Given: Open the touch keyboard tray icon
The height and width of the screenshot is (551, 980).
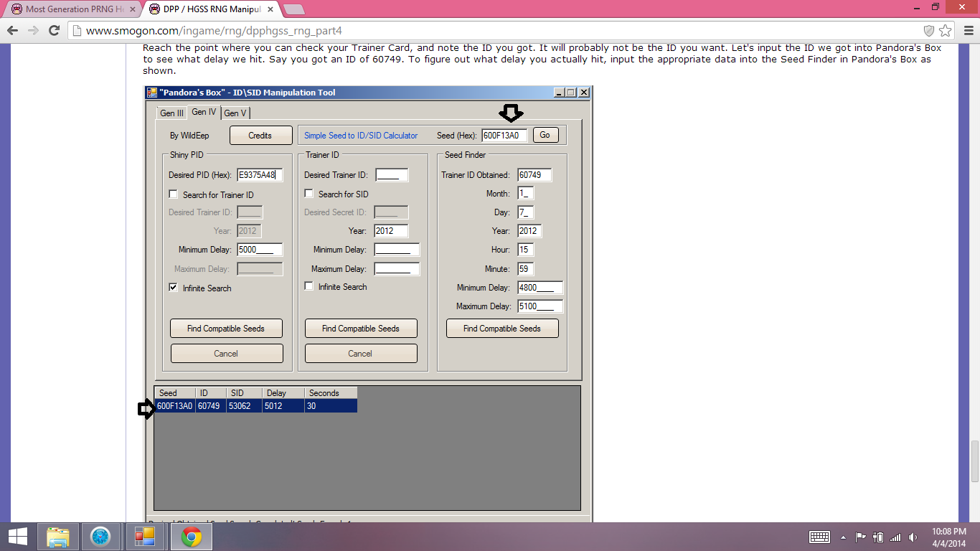Looking at the screenshot, I should [820, 537].
